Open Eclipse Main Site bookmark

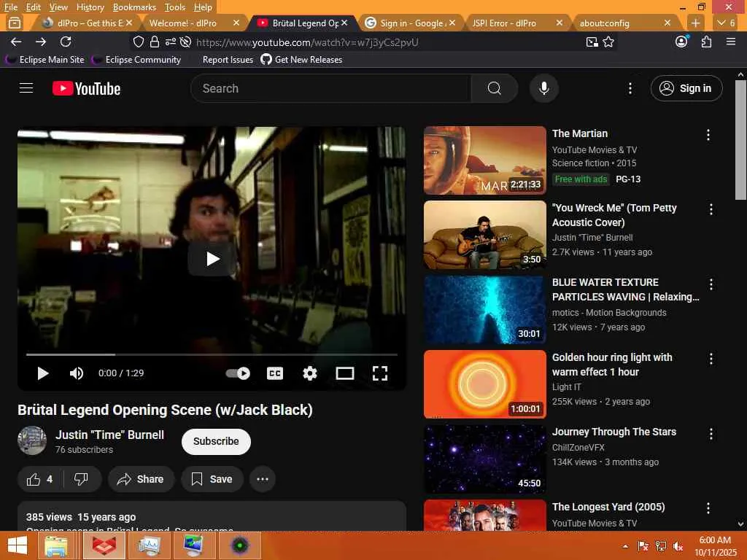pos(44,60)
